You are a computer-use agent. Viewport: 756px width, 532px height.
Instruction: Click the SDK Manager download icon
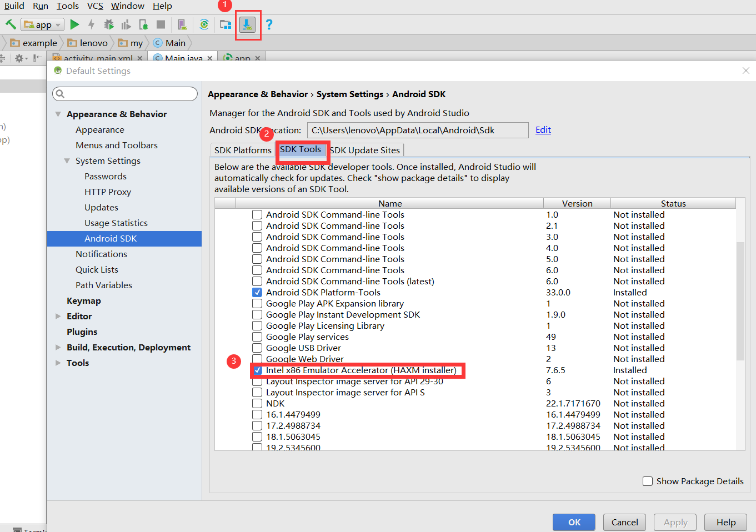pos(247,24)
